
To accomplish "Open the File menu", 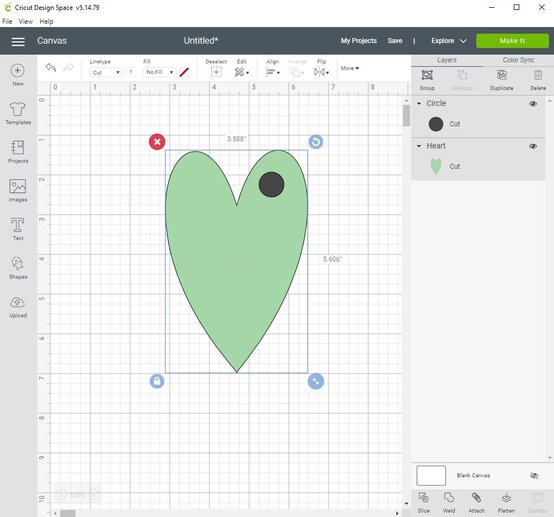I will [x=7, y=22].
